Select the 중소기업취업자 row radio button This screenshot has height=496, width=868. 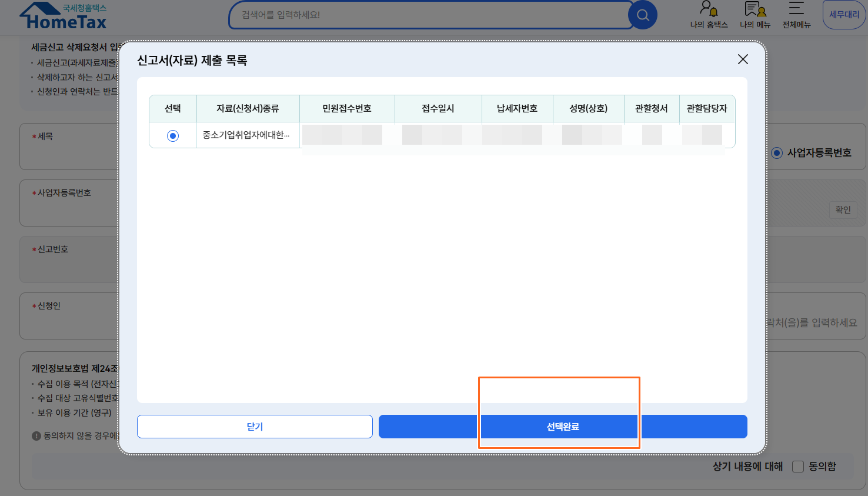pyautogui.click(x=173, y=136)
